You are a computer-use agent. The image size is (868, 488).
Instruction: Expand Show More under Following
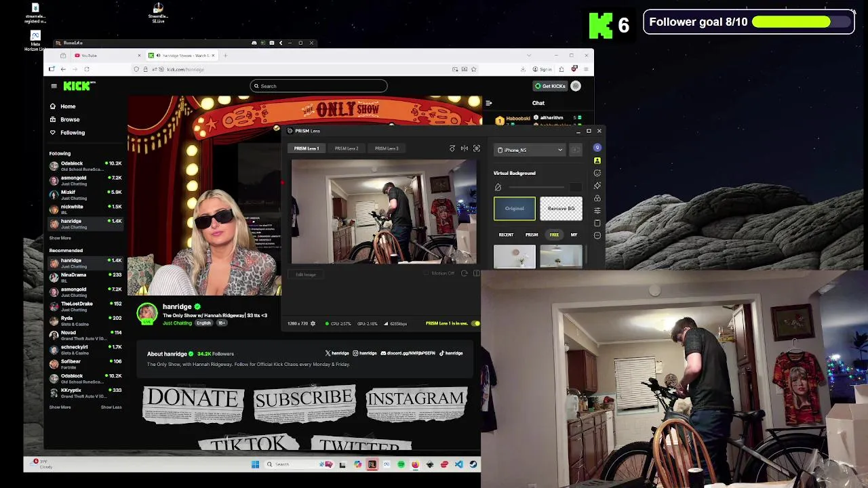tap(60, 238)
